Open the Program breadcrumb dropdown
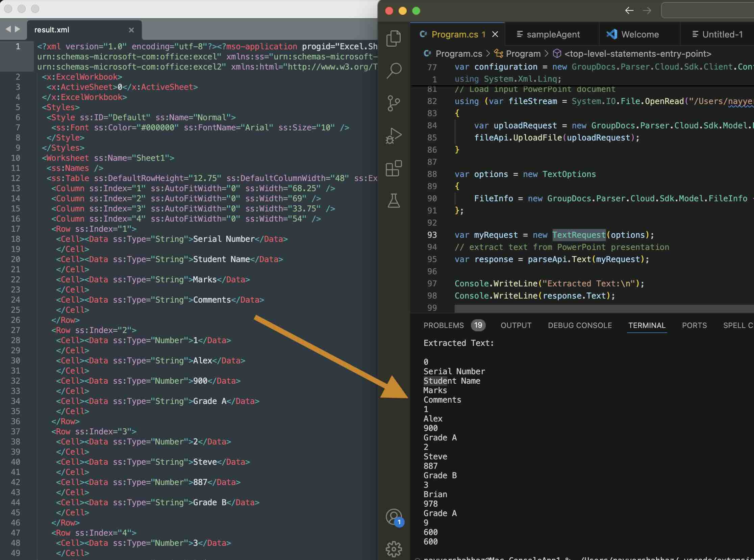Image resolution: width=754 pixels, height=560 pixels. click(522, 54)
